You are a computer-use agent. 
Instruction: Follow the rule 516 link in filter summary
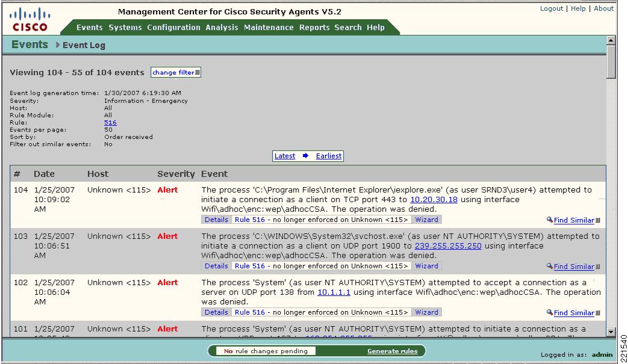[111, 122]
